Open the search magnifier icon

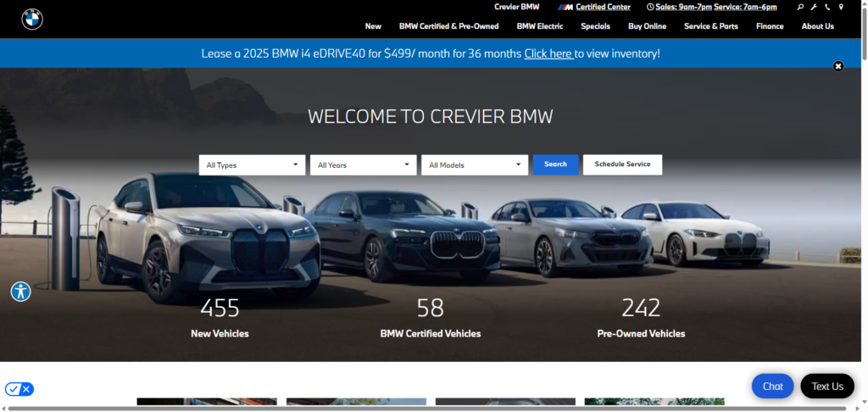pos(800,7)
